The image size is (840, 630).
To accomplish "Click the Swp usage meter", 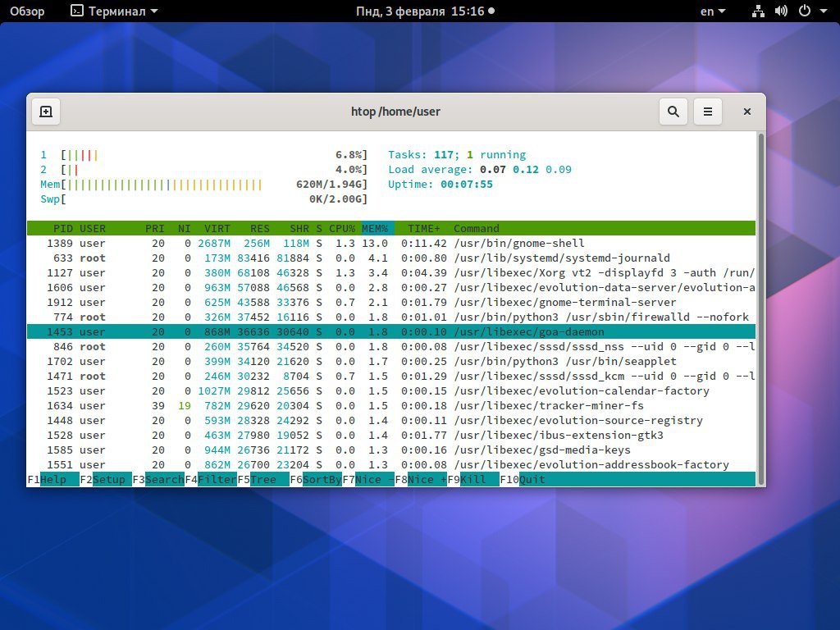I will (203, 199).
